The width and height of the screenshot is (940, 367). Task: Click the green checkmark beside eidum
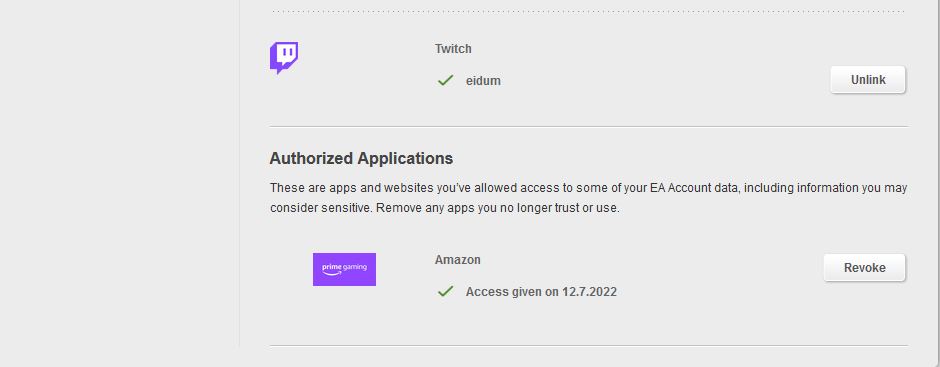(445, 80)
